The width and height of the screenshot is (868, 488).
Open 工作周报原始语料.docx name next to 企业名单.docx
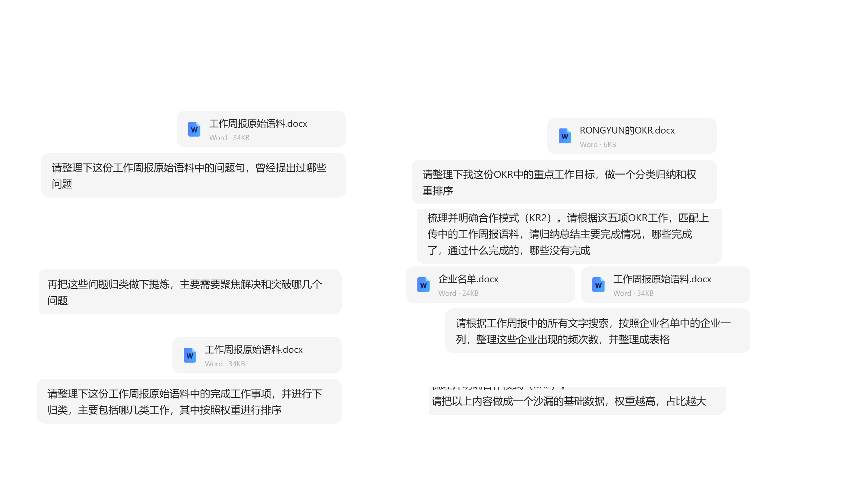click(662, 279)
